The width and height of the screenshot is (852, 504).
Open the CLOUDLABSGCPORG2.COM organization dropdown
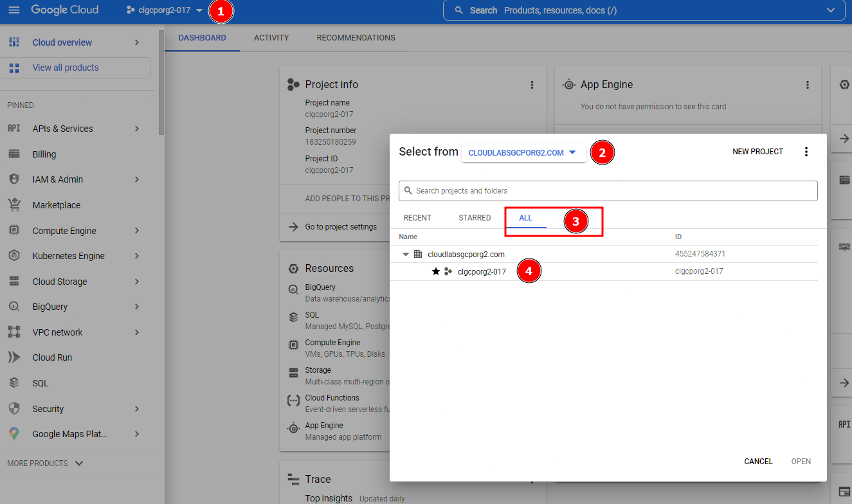[x=523, y=153]
